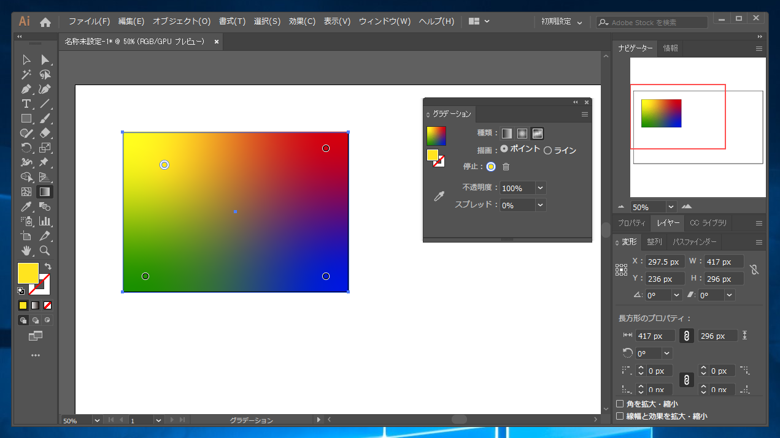Select the yellow gradient stop on canvas
Viewport: 780px width, 438px height.
(164, 165)
